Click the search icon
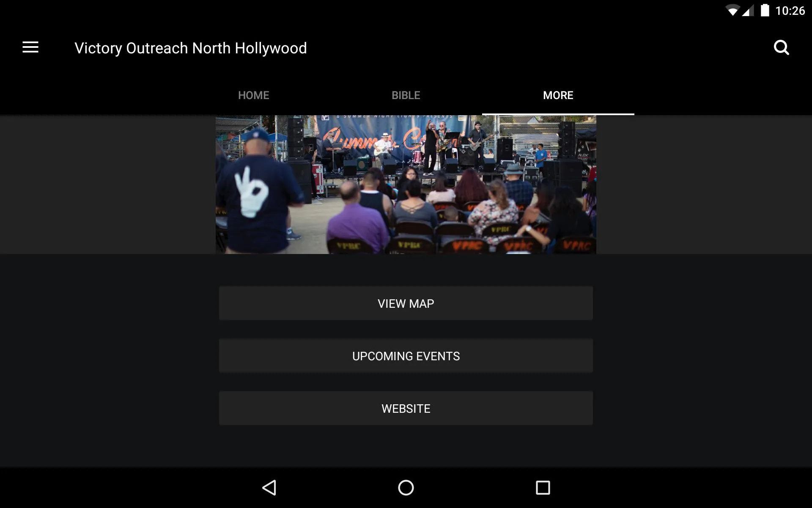 click(x=782, y=47)
